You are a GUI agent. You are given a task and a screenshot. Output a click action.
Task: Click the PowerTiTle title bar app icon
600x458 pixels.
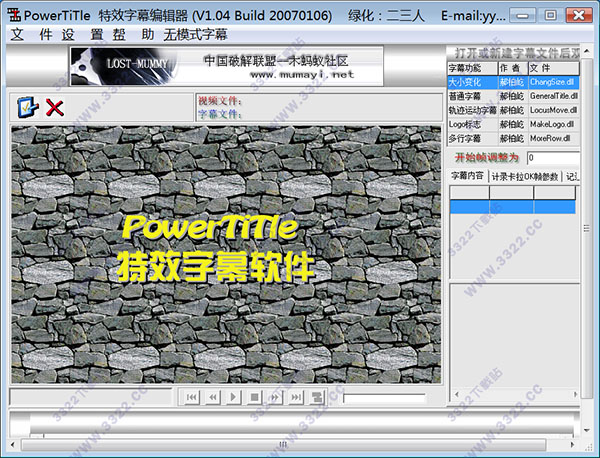pos(14,15)
